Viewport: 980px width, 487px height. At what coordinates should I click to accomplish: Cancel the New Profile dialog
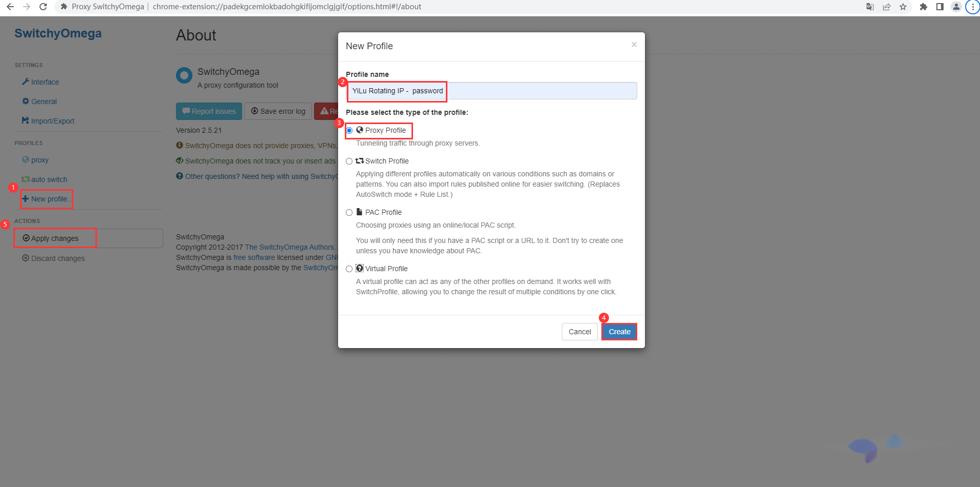pyautogui.click(x=580, y=332)
